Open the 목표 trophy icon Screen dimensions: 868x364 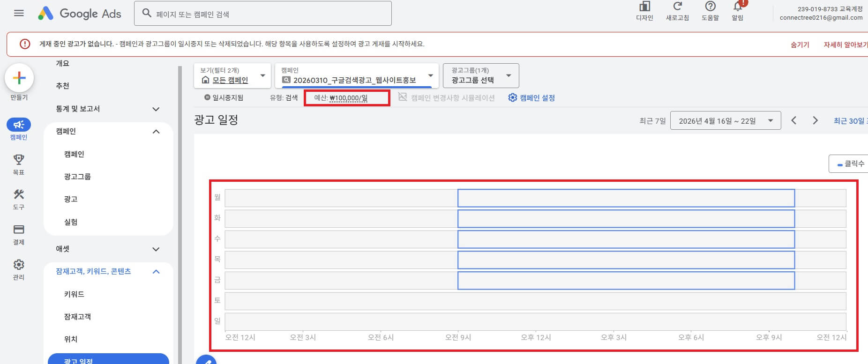click(19, 160)
